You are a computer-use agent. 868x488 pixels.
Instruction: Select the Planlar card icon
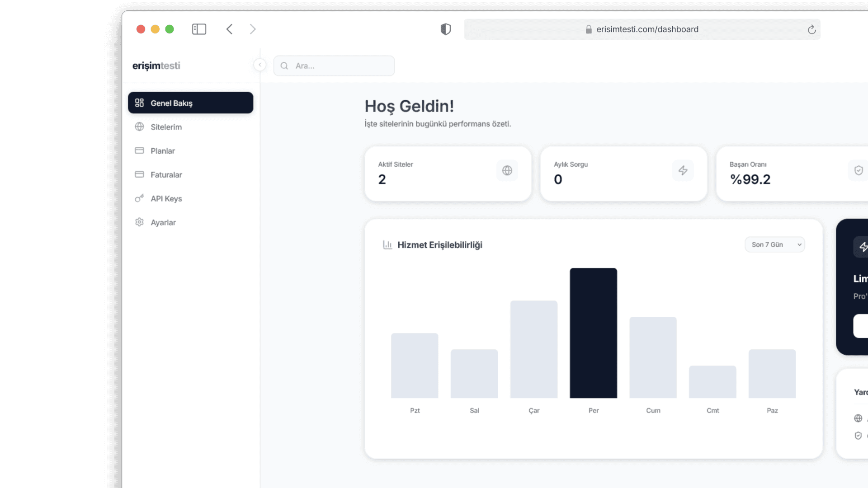(140, 150)
